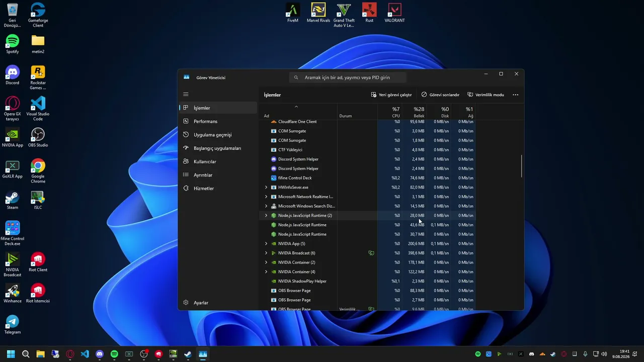Screen dimensions: 644x362
Task: Toggle Verimlilik modu for selected process
Action: tap(486, 95)
